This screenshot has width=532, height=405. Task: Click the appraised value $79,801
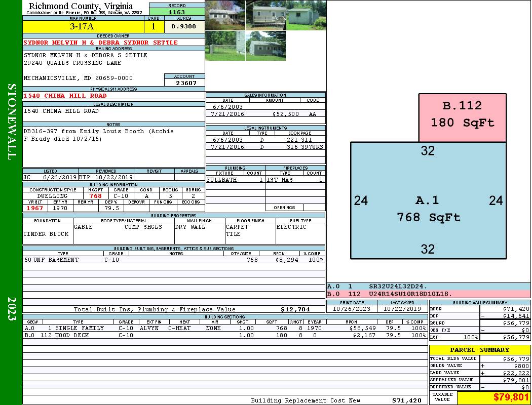pos(516,380)
